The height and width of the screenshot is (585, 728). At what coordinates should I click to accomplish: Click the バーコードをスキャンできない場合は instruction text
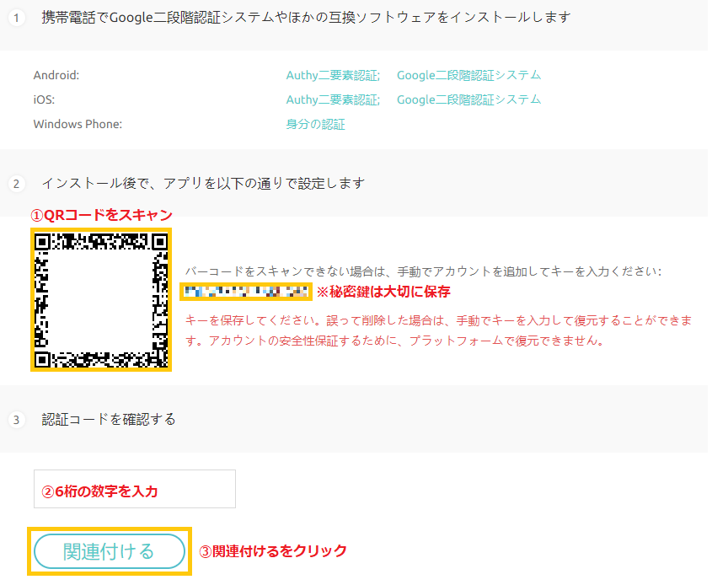click(424, 271)
